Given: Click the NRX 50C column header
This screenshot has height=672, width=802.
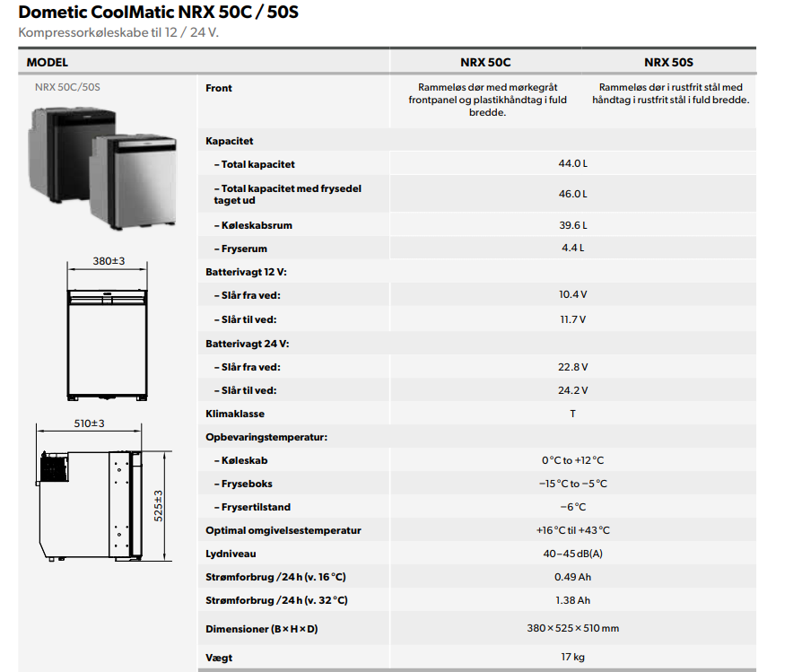Looking at the screenshot, I should pos(484,63).
